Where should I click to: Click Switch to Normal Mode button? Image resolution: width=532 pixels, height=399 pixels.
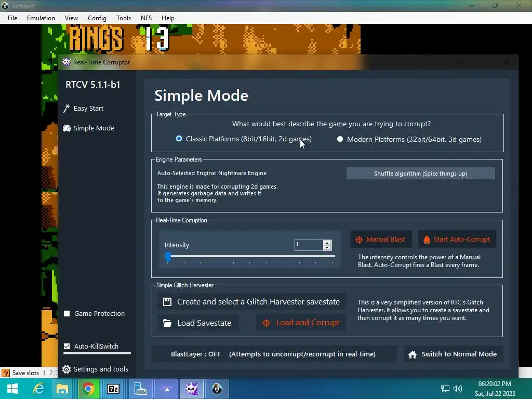coord(453,354)
